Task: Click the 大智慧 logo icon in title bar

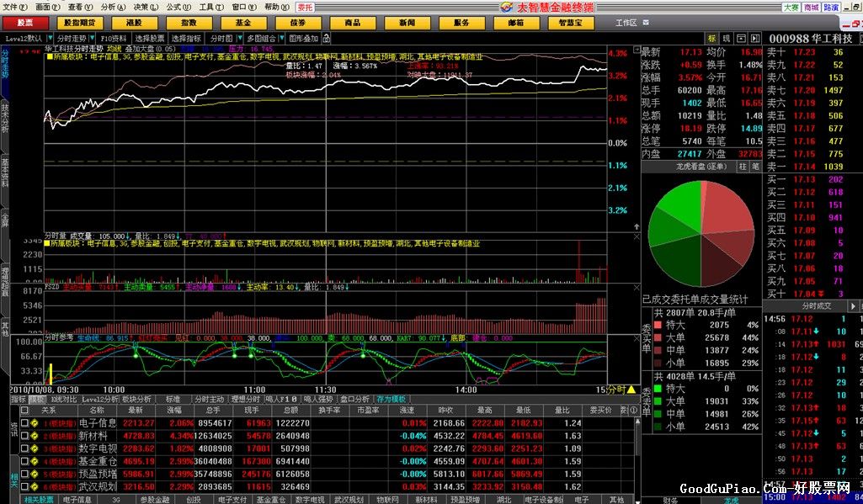Action: tap(506, 7)
